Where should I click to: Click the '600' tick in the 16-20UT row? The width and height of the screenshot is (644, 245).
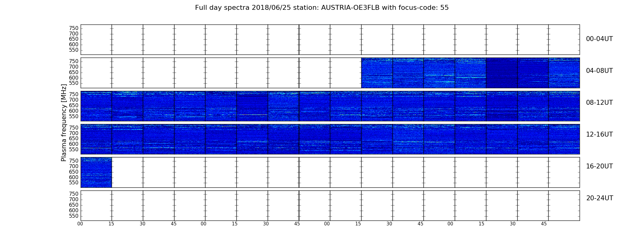(x=74, y=177)
